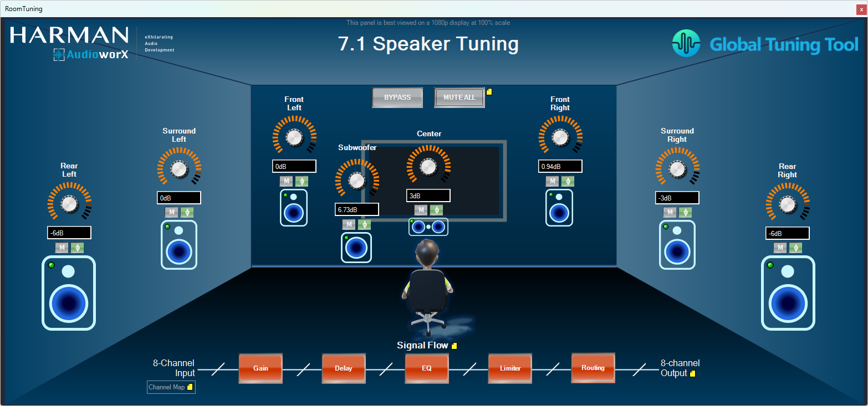Image resolution: width=868 pixels, height=406 pixels.
Task: Click the listener avatar in the chair
Action: point(427,287)
